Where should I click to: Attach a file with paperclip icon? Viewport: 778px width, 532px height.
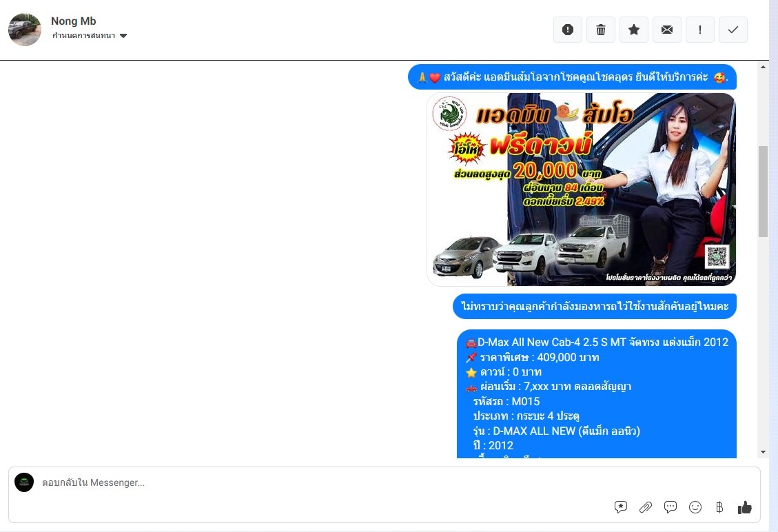pos(646,507)
